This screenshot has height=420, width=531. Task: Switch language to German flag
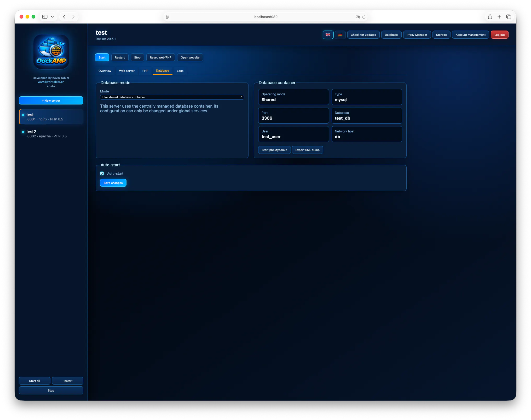340,35
